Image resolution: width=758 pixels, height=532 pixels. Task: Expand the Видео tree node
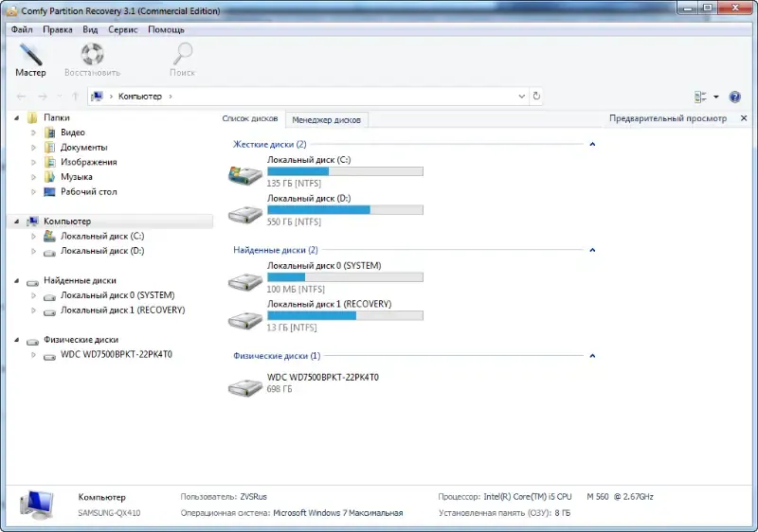pyautogui.click(x=33, y=133)
